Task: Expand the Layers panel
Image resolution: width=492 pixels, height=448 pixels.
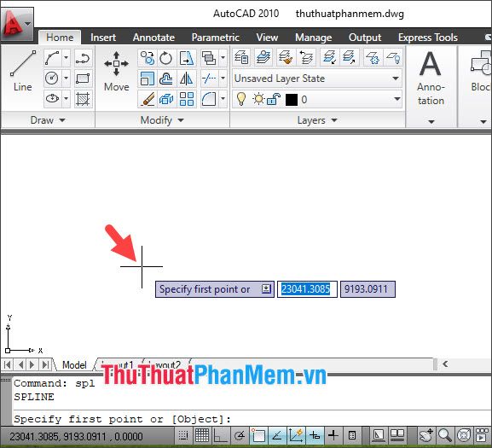Action: coord(317,120)
